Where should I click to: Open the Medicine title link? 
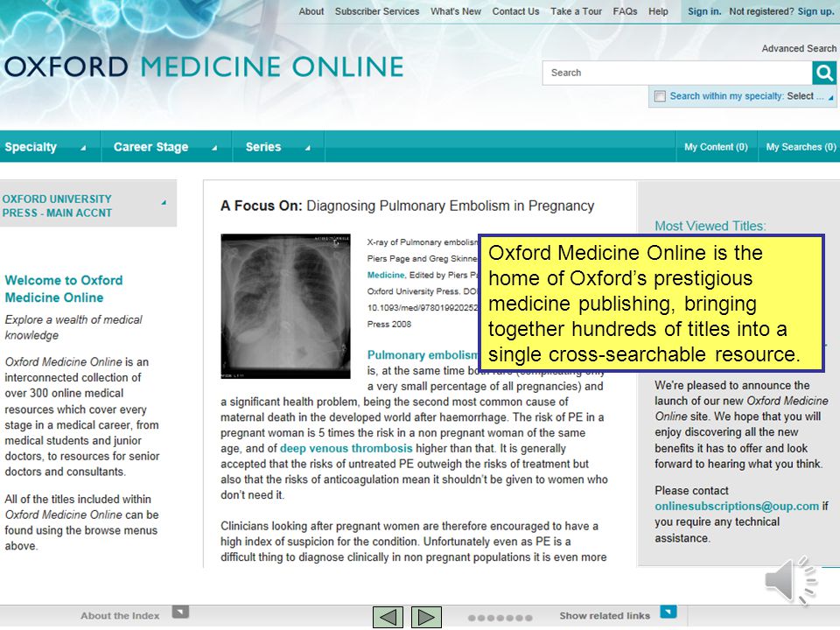point(386,275)
